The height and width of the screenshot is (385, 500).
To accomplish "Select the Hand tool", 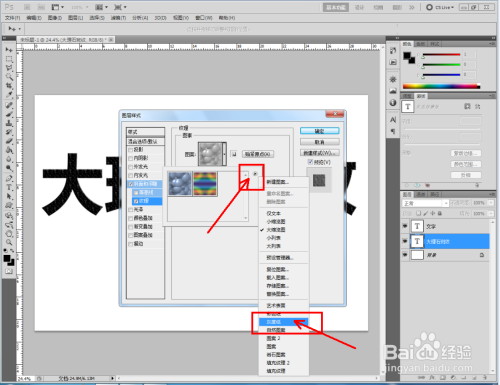I will click(x=9, y=233).
